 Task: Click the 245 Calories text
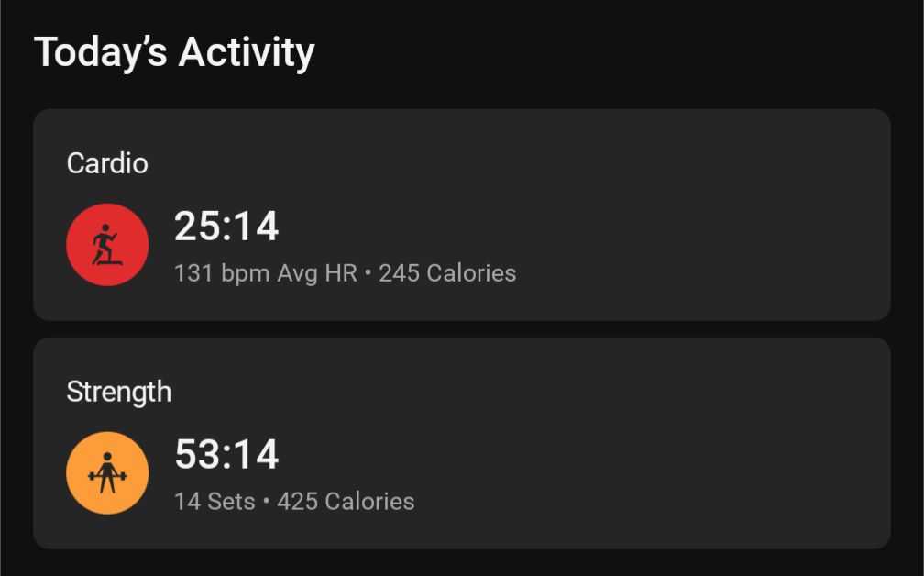[447, 273]
